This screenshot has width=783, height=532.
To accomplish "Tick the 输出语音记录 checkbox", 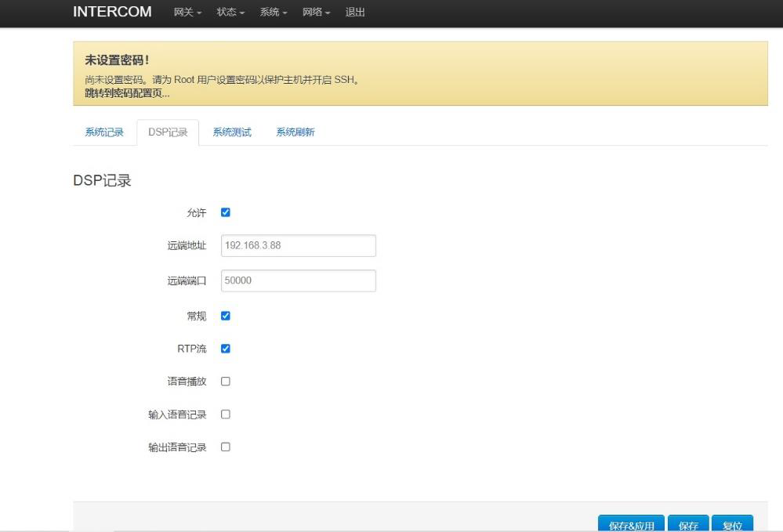I will 226,447.
